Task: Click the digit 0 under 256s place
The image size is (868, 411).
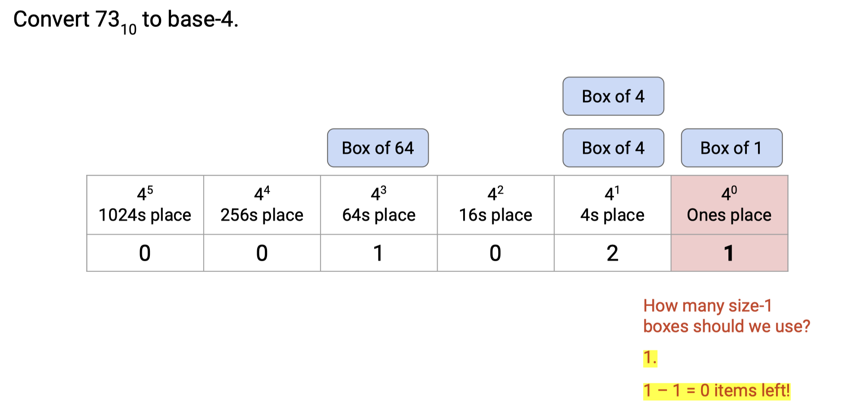Action: [x=262, y=253]
